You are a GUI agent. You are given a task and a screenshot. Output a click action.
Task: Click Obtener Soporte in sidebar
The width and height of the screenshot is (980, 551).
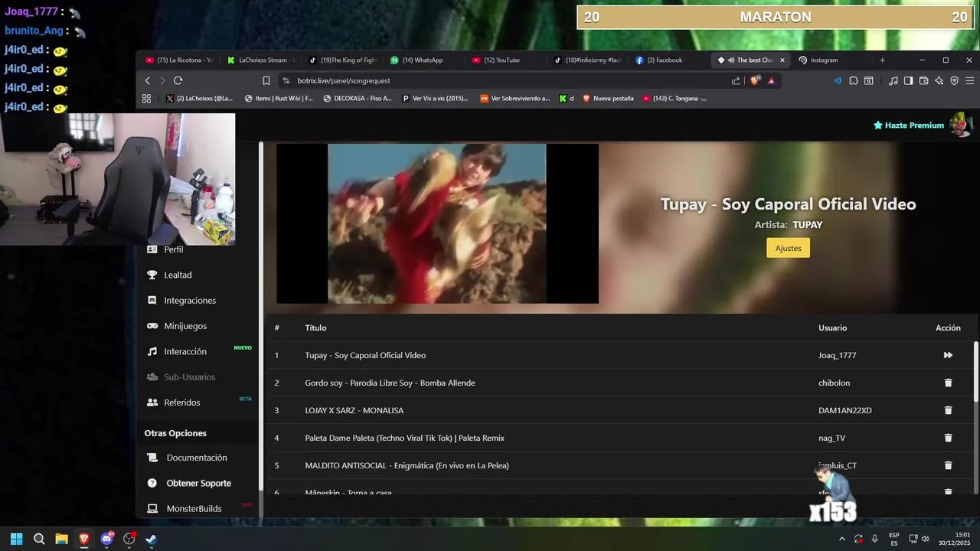[x=199, y=483]
